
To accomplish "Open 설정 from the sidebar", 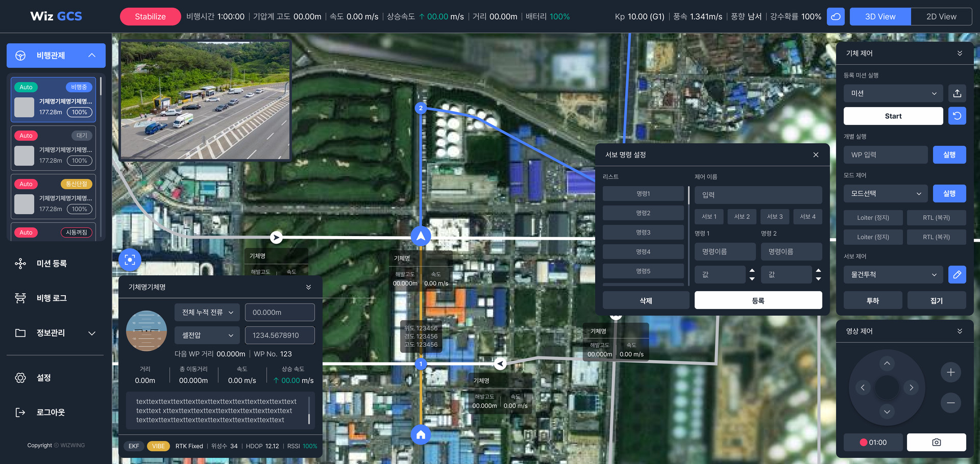I will coord(43,377).
